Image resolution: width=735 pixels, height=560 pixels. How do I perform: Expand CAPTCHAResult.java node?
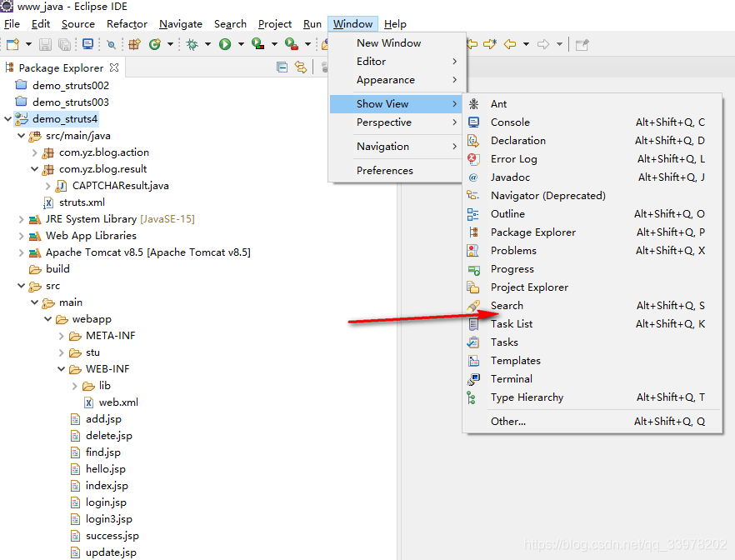(x=47, y=186)
